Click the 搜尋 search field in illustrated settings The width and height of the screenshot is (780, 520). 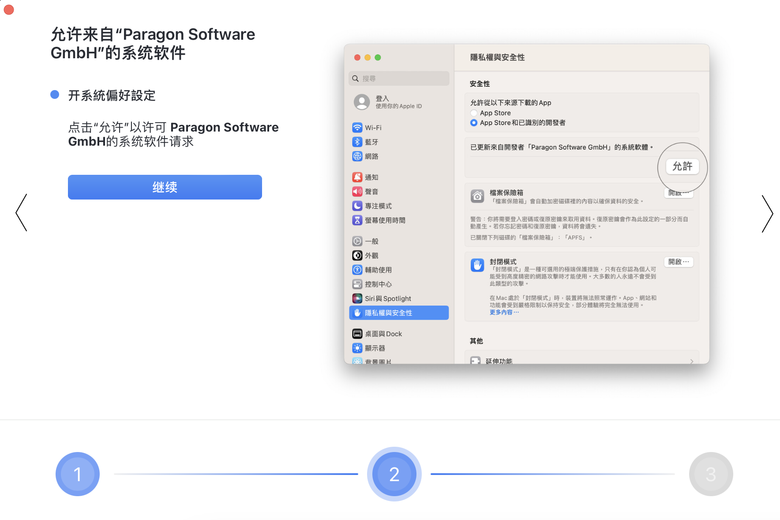399,78
